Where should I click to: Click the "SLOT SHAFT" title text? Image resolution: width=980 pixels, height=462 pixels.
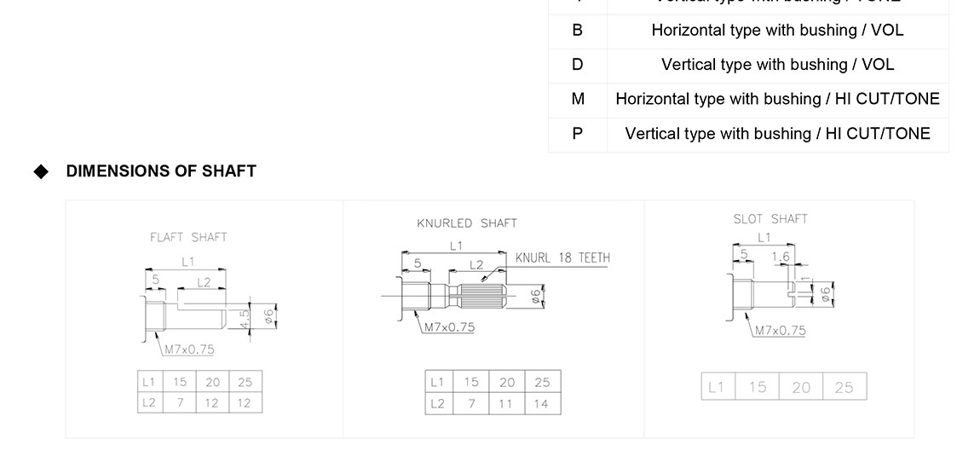coord(770,219)
